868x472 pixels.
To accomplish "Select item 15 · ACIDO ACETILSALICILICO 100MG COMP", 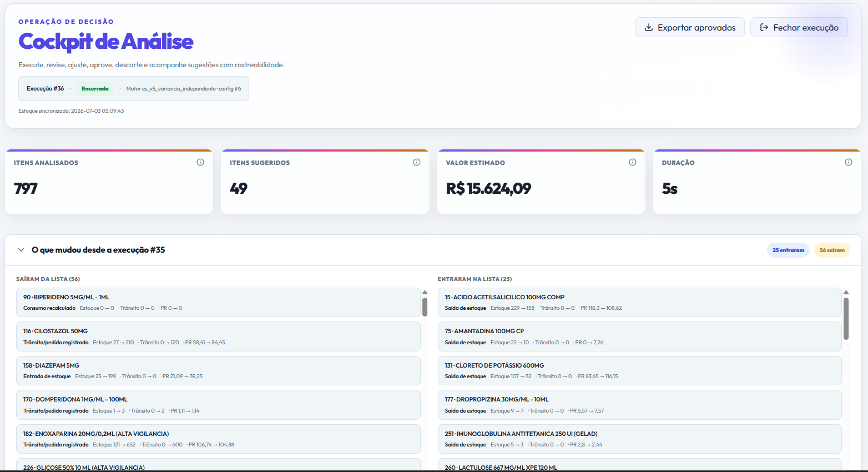I will [639, 302].
